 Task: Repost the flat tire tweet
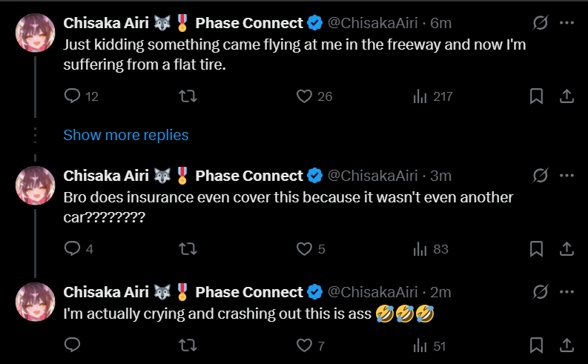point(188,96)
